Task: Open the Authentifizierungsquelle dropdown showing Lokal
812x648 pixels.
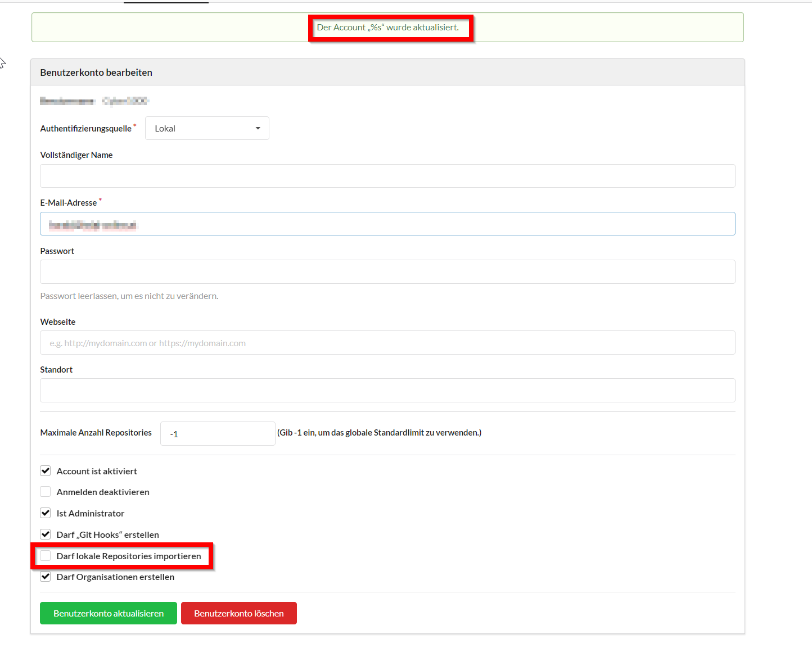Action: click(207, 128)
